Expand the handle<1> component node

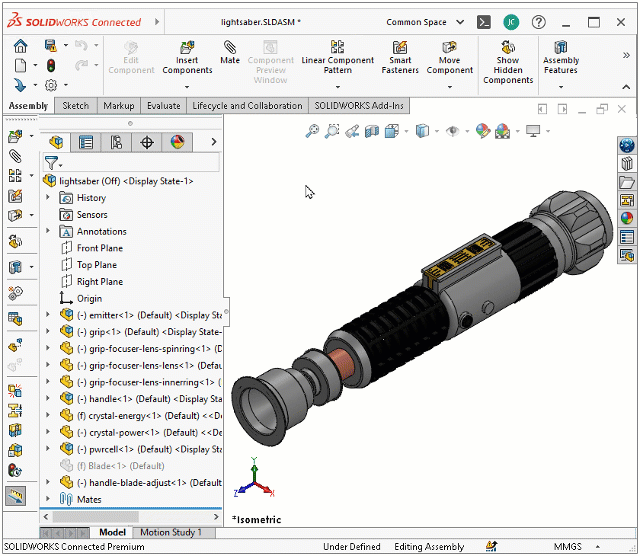click(47, 398)
